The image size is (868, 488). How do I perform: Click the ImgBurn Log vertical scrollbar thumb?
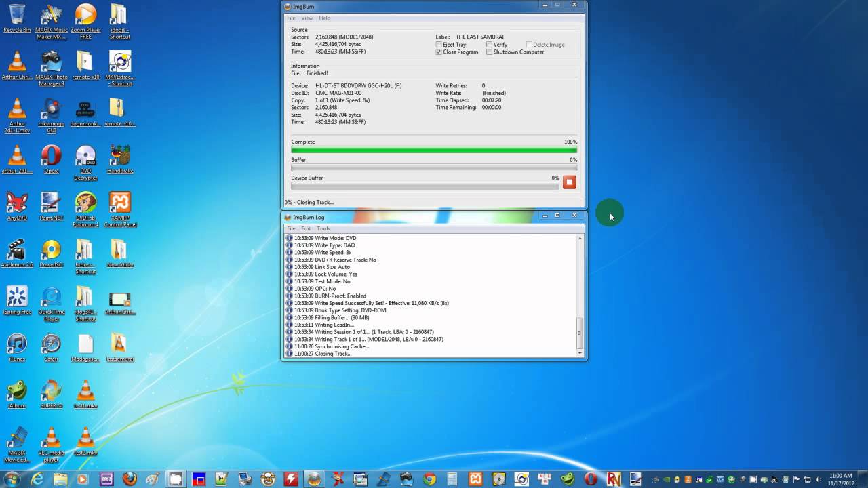click(580, 333)
